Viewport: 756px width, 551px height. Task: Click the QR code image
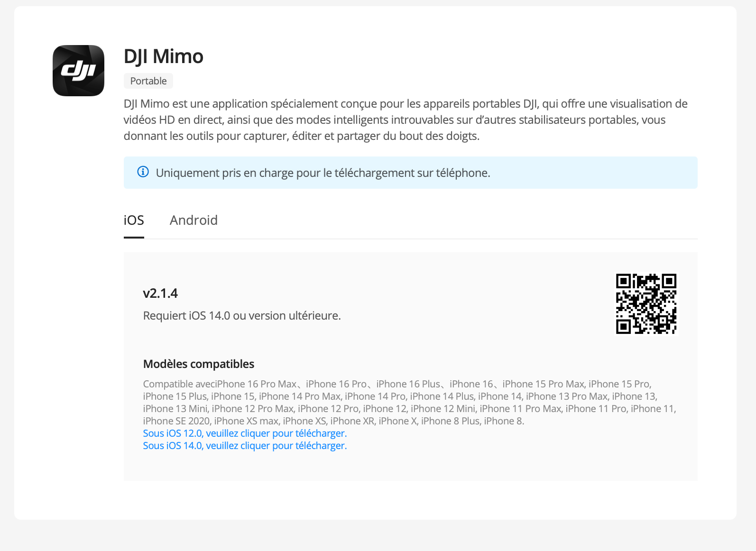click(646, 304)
